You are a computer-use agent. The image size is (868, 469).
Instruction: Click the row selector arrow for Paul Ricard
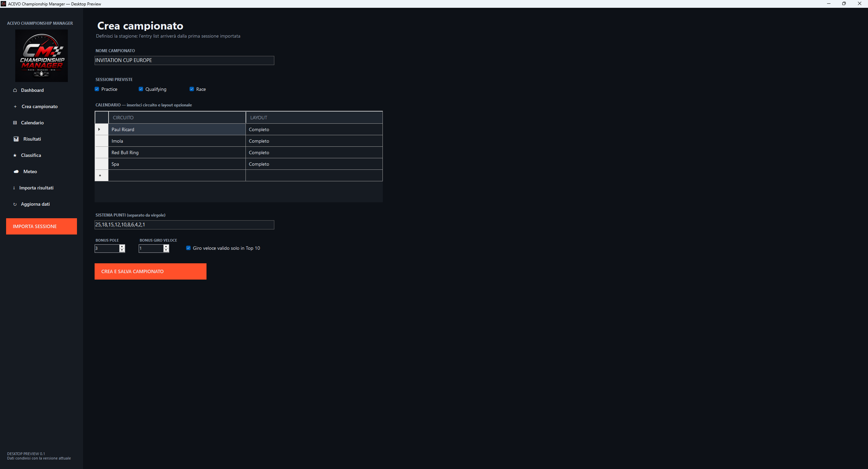point(101,129)
